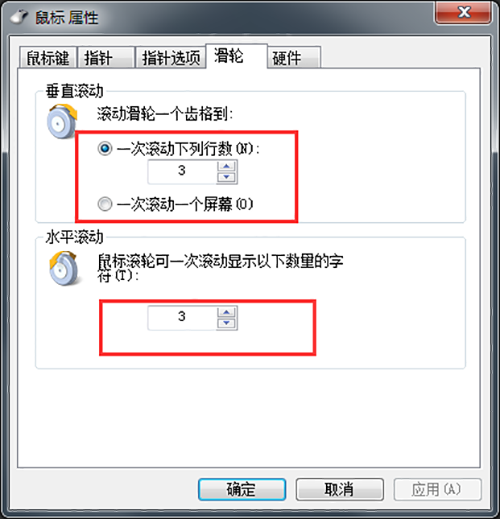Image resolution: width=500 pixels, height=519 pixels.
Task: Decrease vertical scroll lines with down arrow
Action: [x=227, y=177]
